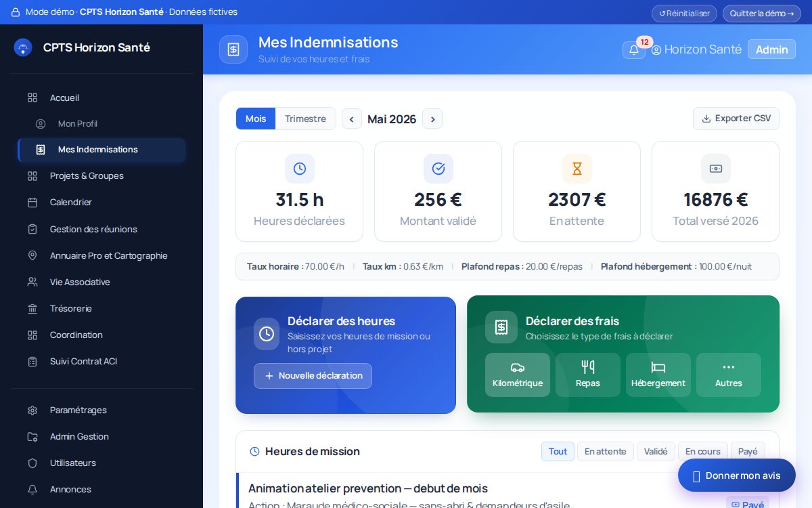Click the checkmark icon above Montant validé

438,169
